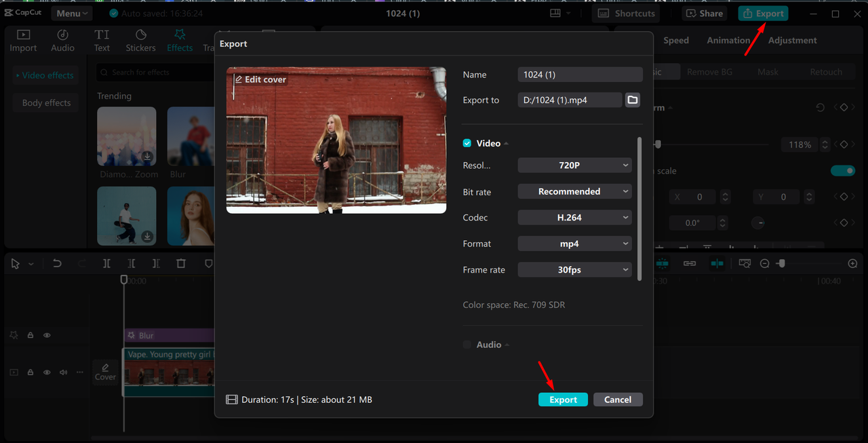868x443 pixels.
Task: Switch to the Speed tab
Action: pyautogui.click(x=676, y=40)
